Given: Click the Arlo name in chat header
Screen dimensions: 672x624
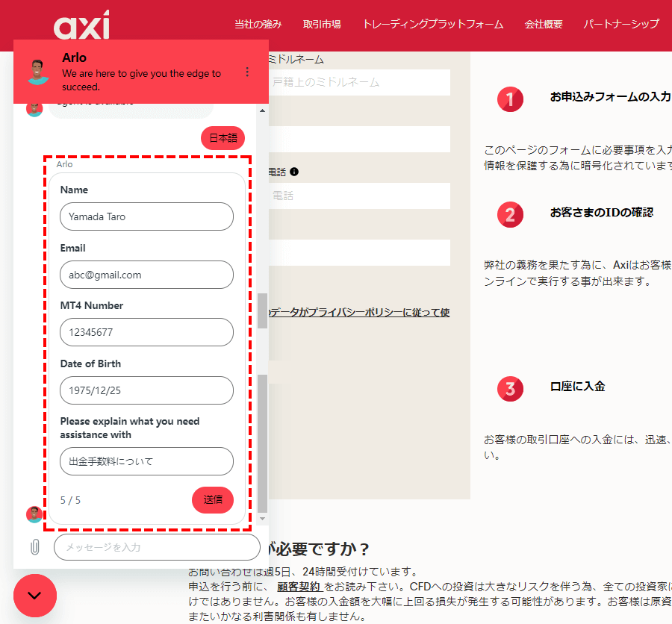Looking at the screenshot, I should (x=74, y=57).
